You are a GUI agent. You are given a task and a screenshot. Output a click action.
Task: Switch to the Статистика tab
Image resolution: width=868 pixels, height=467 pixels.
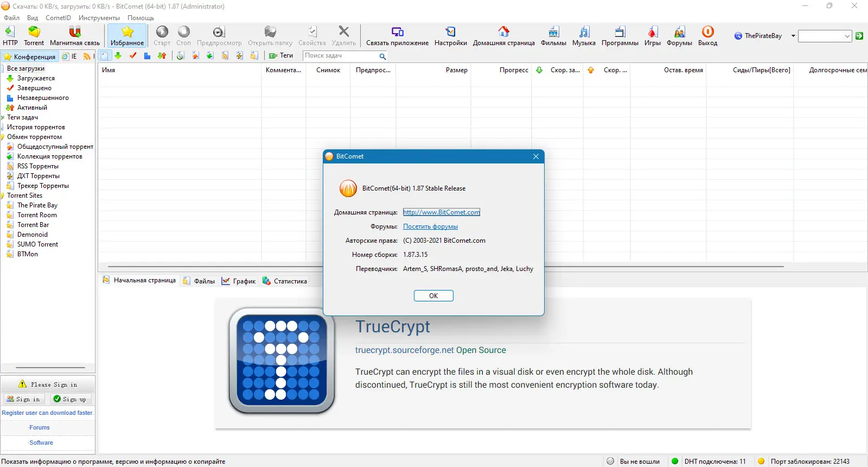[x=285, y=281]
